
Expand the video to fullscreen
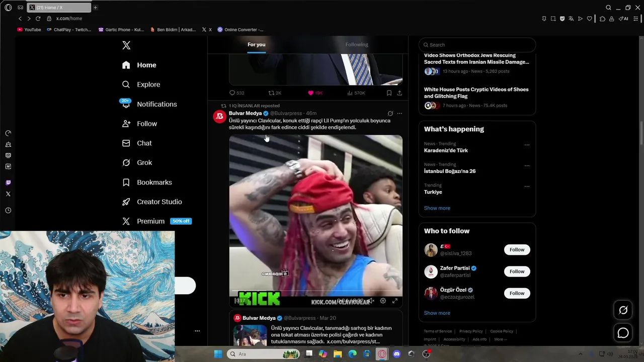[395, 301]
